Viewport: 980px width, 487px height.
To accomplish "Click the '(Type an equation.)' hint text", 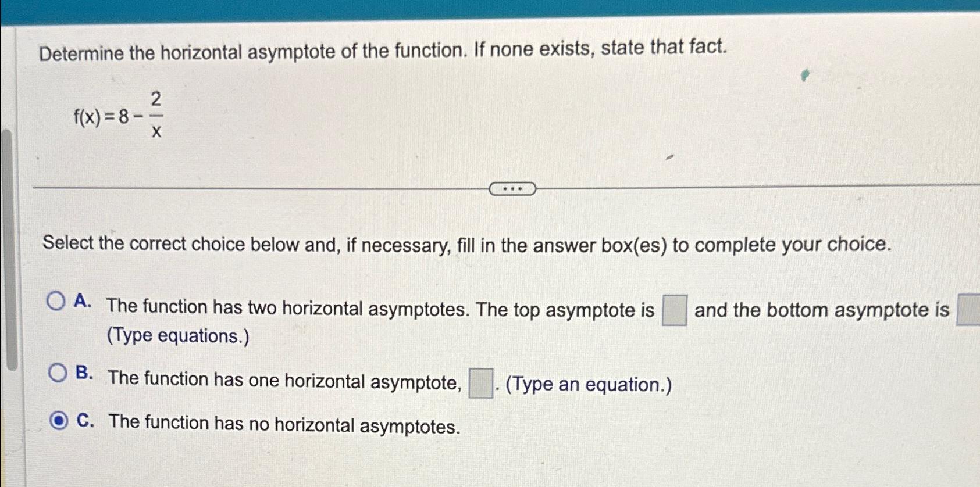I will point(587,384).
